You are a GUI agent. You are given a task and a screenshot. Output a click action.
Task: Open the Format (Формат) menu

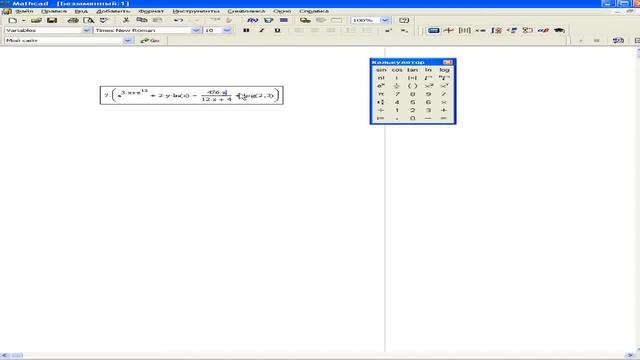(151, 11)
